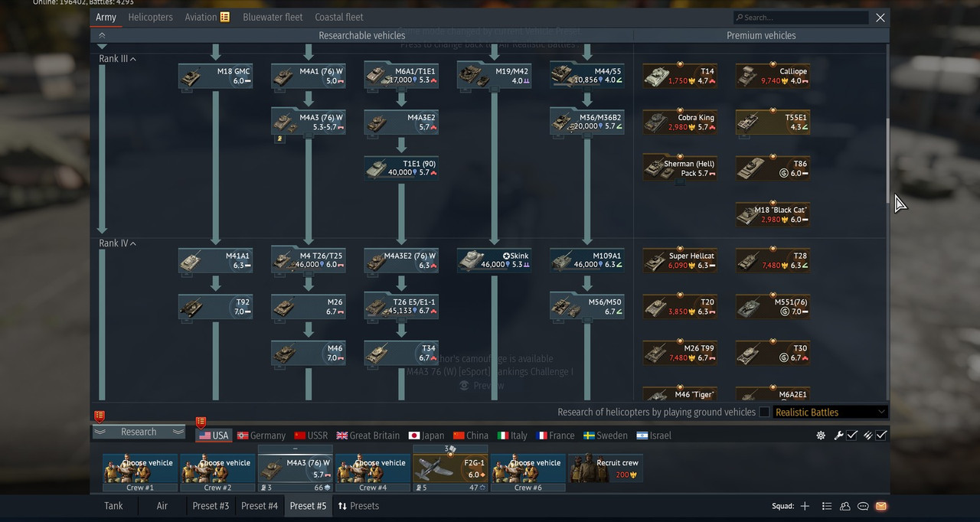
Task: Toggle the checkbox next to the ammo icon
Action: point(882,435)
